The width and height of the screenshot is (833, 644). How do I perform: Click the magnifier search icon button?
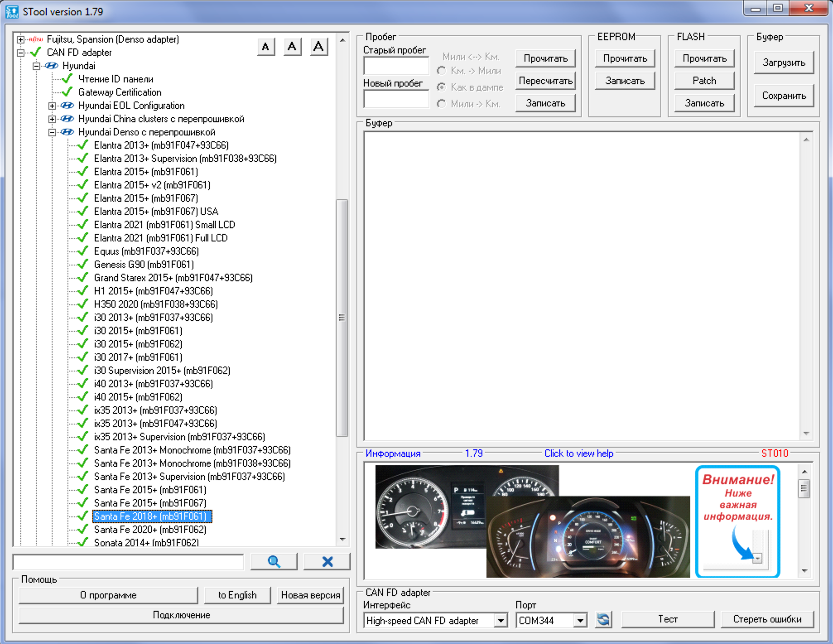pos(274,562)
